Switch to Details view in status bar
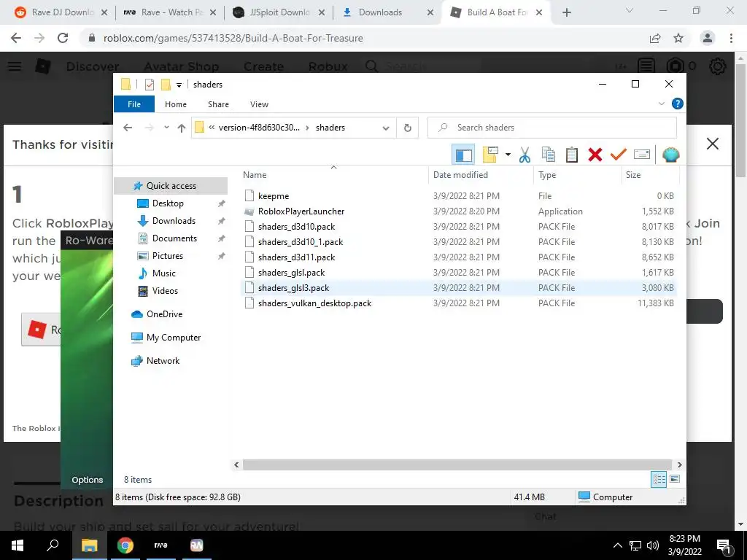Screen dimensions: 747x560 pos(659,480)
